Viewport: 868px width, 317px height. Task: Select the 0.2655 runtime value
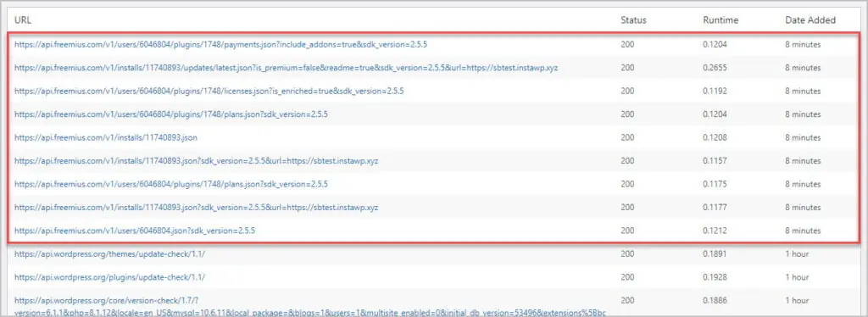(715, 68)
